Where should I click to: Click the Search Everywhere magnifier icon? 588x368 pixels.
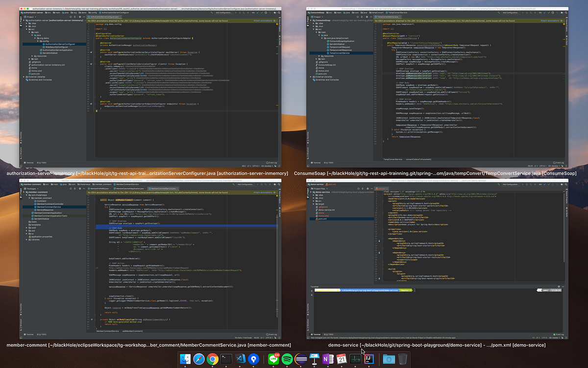point(278,12)
